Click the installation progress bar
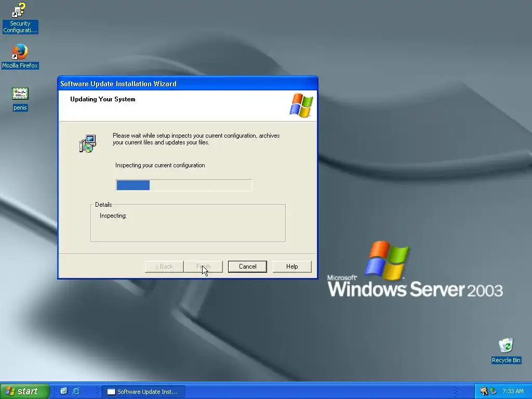Viewport: 532px width, 399px height. tap(184, 185)
